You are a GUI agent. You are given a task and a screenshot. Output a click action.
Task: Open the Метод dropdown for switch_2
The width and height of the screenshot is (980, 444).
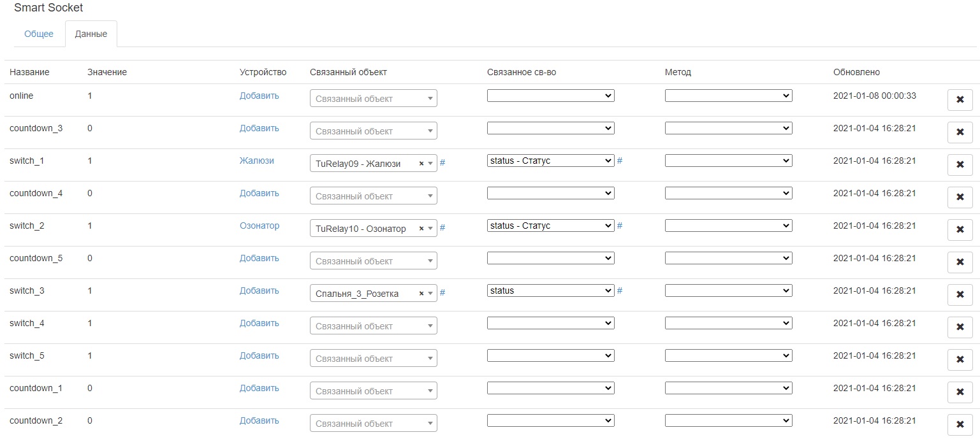point(728,226)
